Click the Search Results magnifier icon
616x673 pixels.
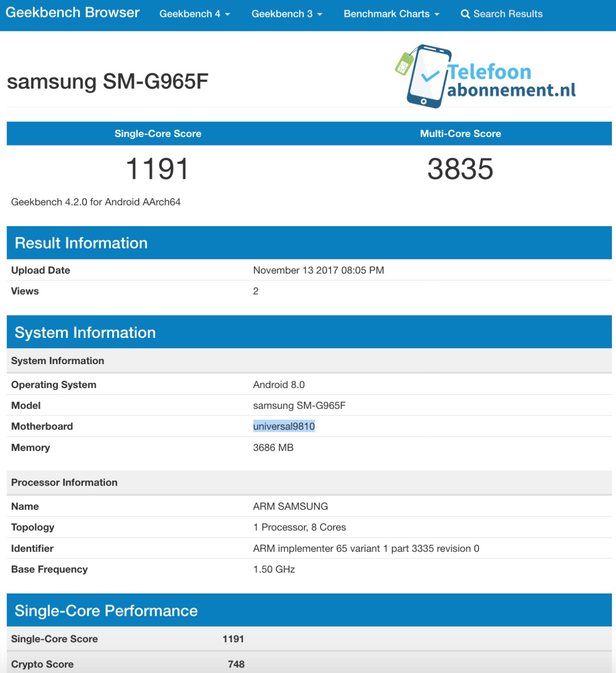pyautogui.click(x=465, y=14)
